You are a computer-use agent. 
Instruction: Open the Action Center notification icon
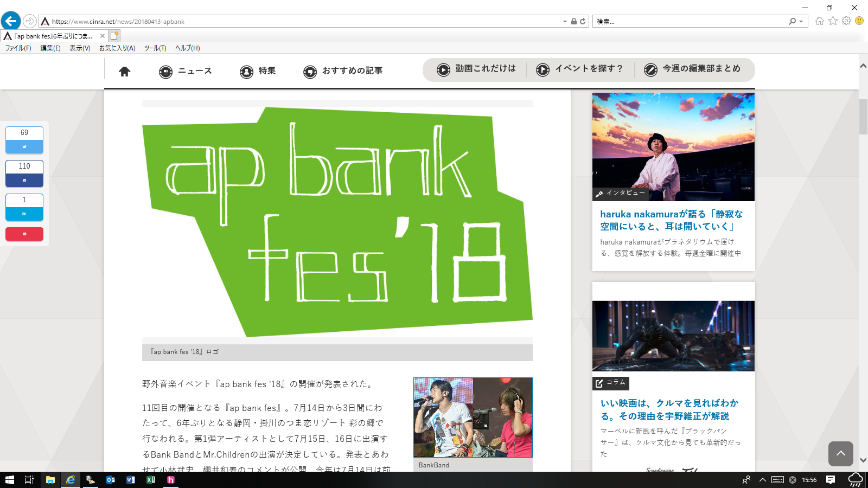click(831, 480)
